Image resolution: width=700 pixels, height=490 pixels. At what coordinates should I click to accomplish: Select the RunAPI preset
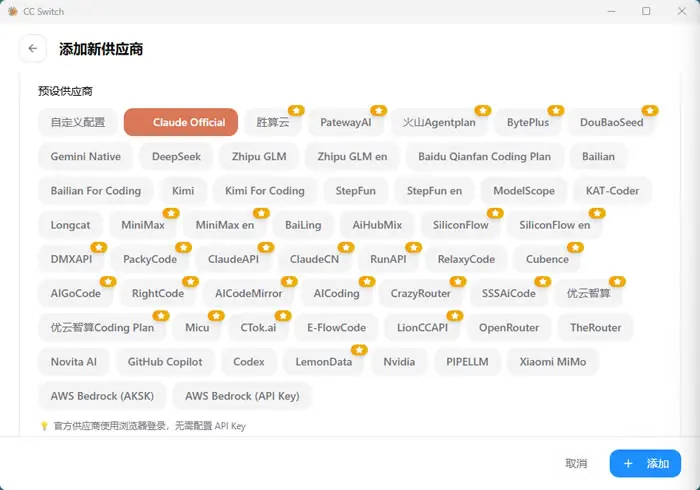[388, 259]
